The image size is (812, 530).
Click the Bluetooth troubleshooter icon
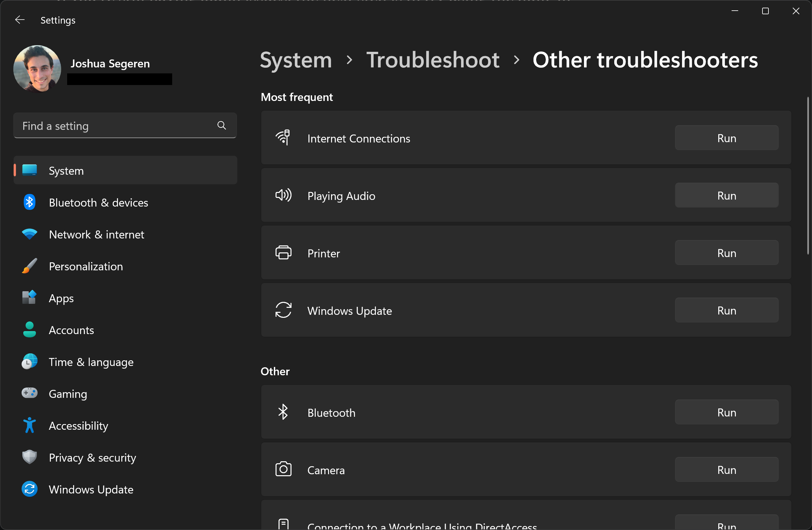(x=283, y=412)
